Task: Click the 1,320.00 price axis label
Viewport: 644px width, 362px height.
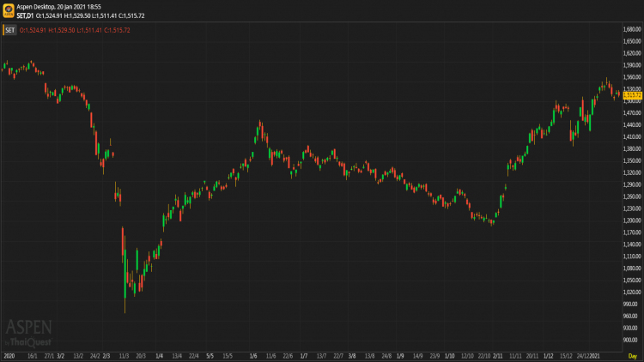Action: (x=632, y=172)
